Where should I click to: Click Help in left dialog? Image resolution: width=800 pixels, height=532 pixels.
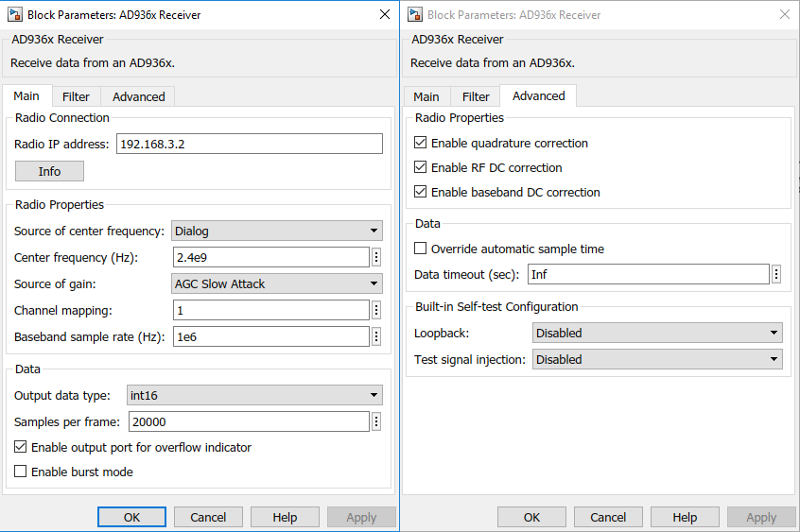click(x=285, y=517)
